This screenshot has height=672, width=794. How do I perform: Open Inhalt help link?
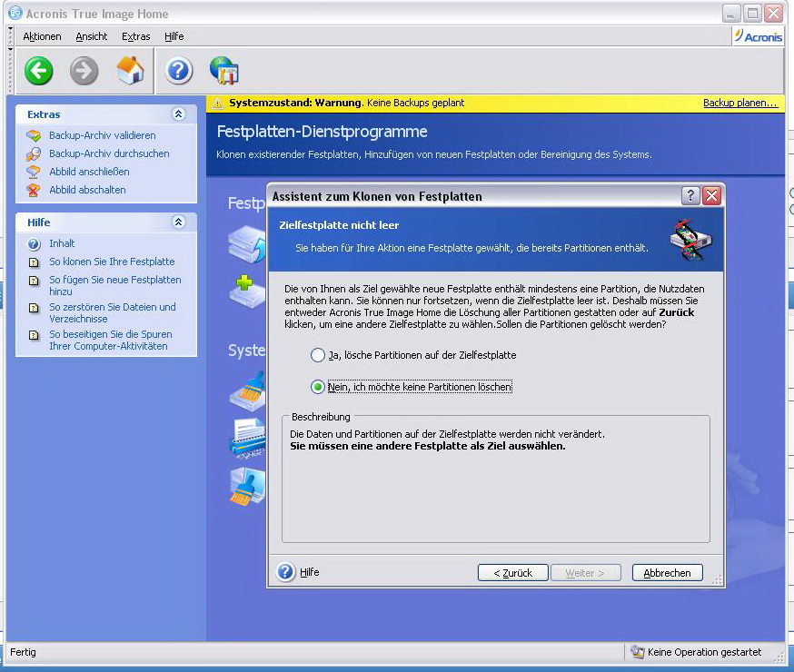(x=62, y=244)
